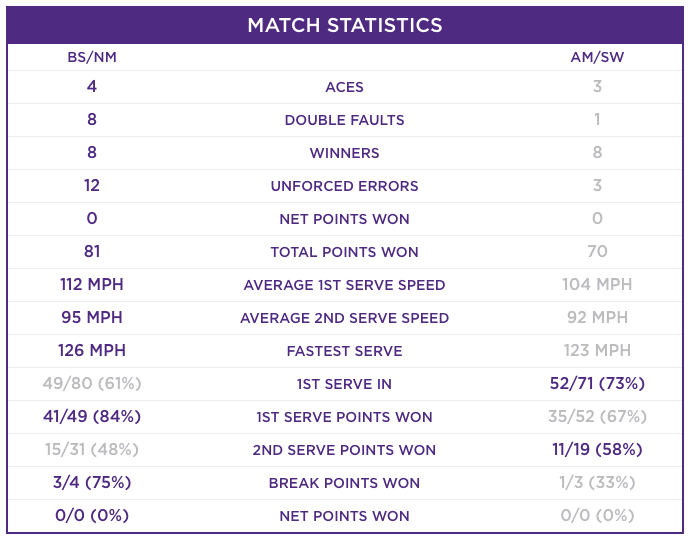The width and height of the screenshot is (692, 541).
Task: Click AVERAGE 1ST SERVE SPEED label
Action: click(x=344, y=285)
